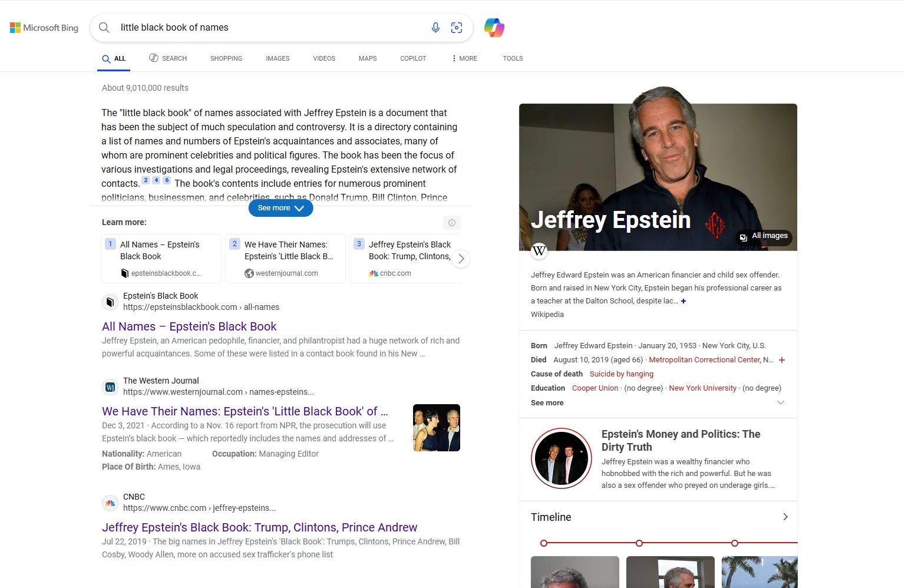Click source card 2 westernjournal.com
The width and height of the screenshot is (905, 588).
[285, 259]
